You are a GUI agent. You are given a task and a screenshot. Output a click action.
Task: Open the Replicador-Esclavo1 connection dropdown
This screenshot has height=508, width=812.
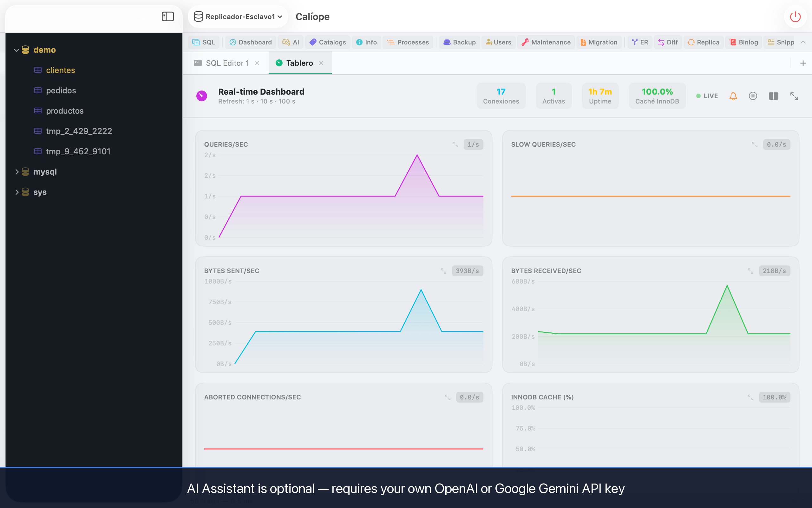[238, 17]
